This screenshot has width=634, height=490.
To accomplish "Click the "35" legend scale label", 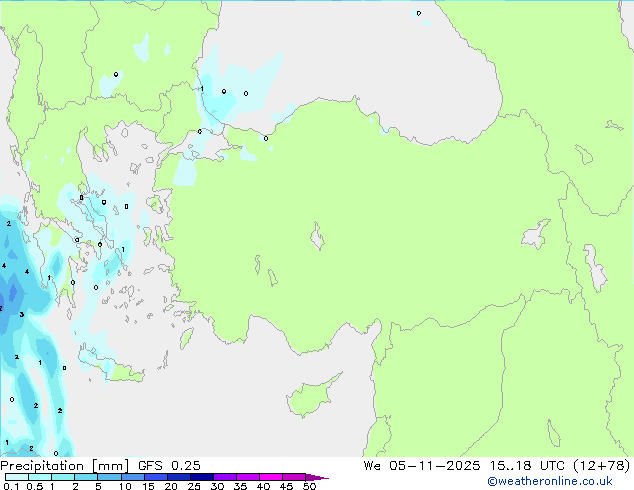I will pyautogui.click(x=240, y=486).
